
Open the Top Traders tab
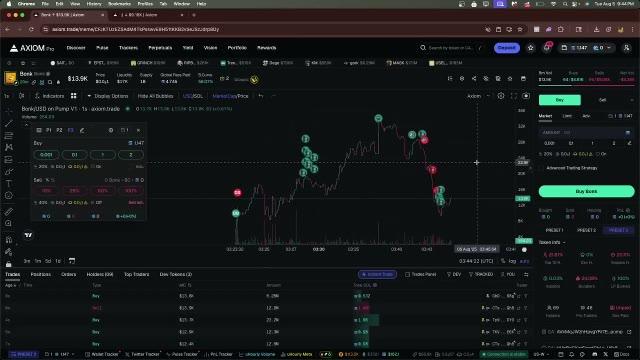click(136, 274)
